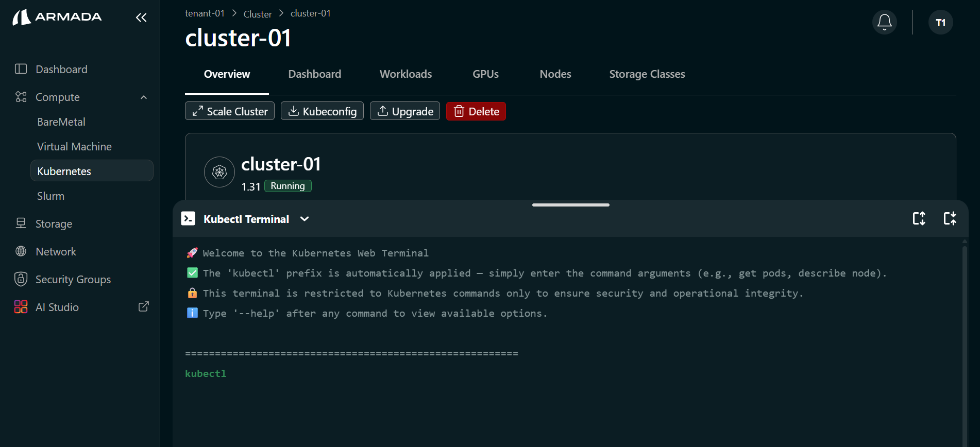
Task: Click the kubectl command prompt input
Action: pyautogui.click(x=206, y=374)
